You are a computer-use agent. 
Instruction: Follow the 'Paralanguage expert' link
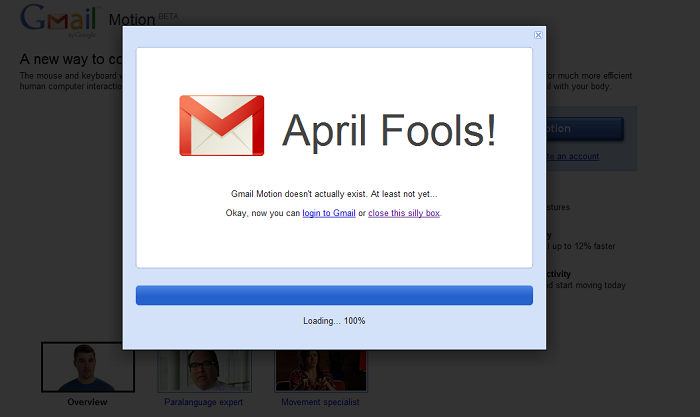click(x=204, y=402)
